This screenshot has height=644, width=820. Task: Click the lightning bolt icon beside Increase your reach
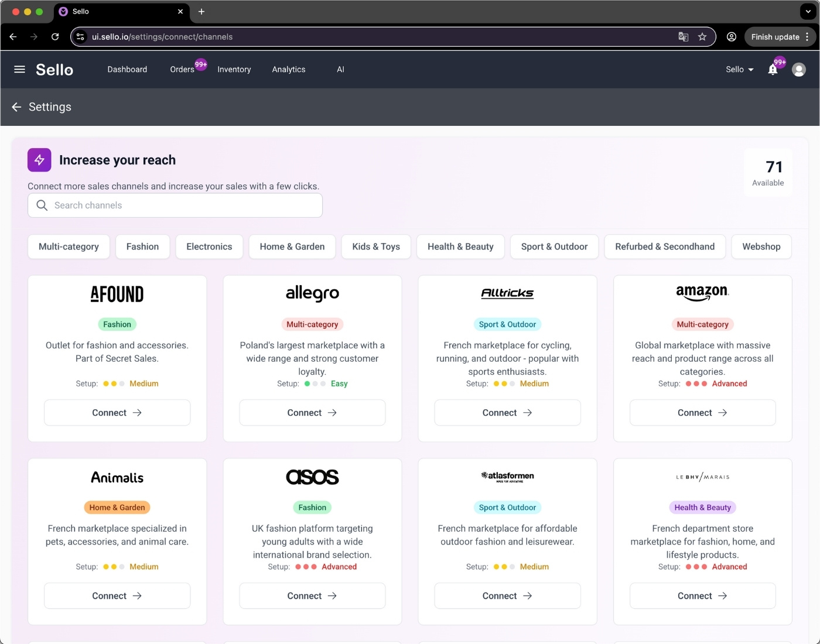click(39, 160)
